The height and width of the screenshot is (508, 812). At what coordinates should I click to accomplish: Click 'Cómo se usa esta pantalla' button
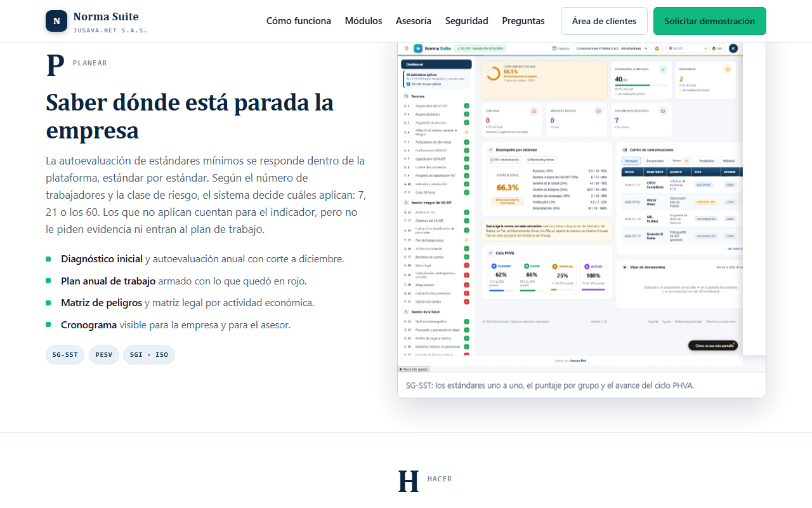pyautogui.click(x=714, y=345)
